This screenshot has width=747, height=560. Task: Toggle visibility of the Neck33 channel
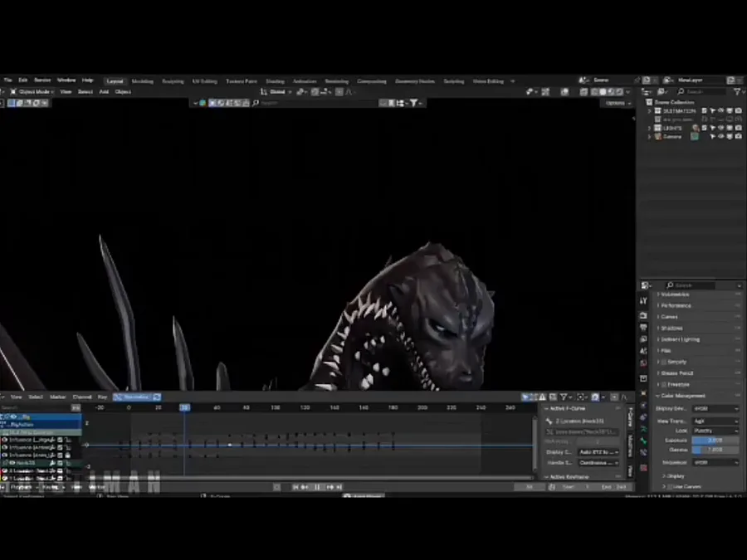point(12,463)
